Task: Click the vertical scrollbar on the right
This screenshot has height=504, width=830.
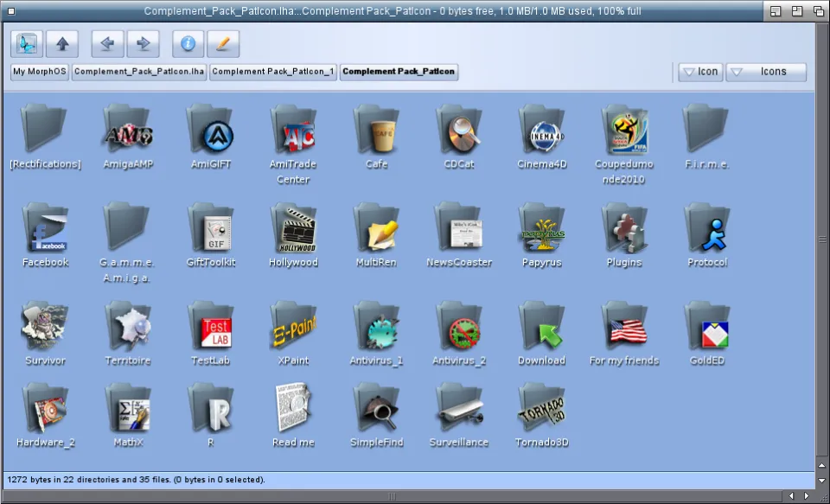Action: 821,240
